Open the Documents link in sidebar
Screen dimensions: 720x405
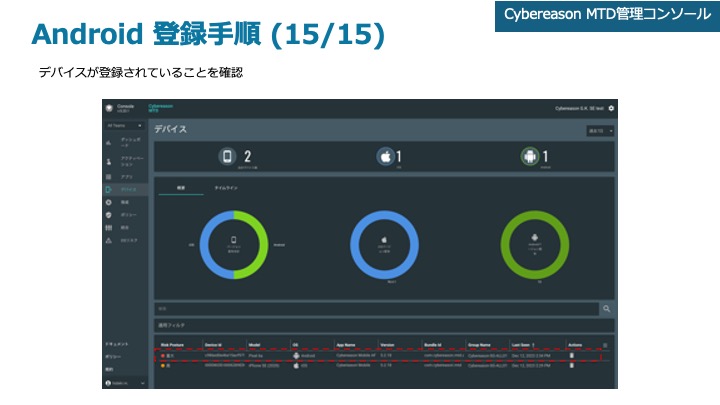[x=117, y=344]
